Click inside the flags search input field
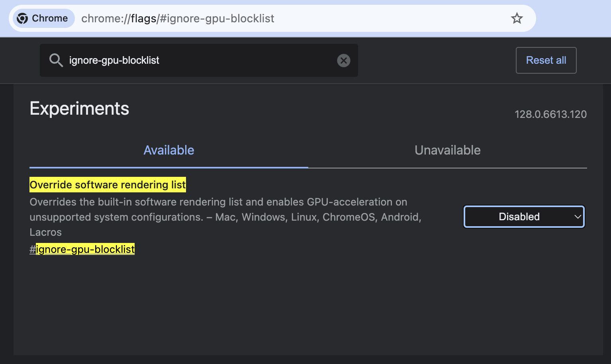The width and height of the screenshot is (611, 364). 199,60
